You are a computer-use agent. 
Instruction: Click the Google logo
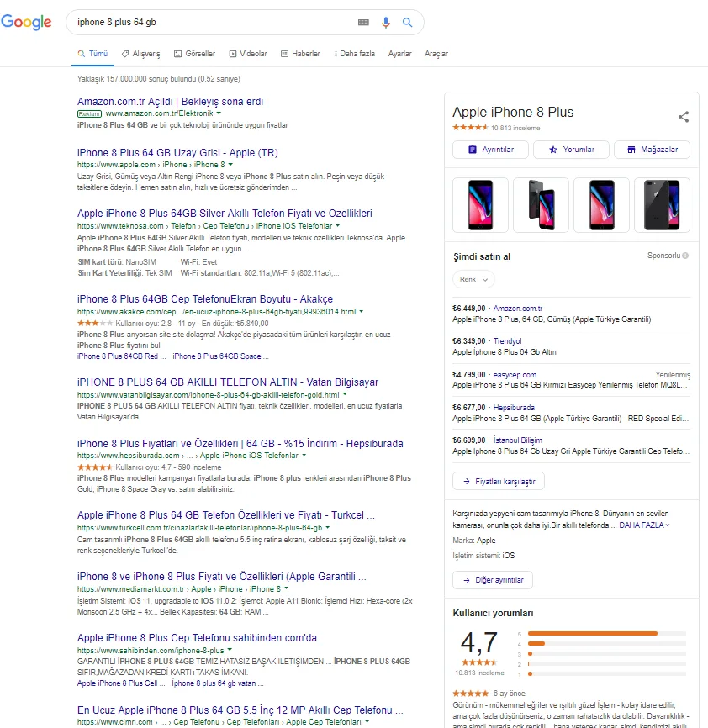(26, 22)
